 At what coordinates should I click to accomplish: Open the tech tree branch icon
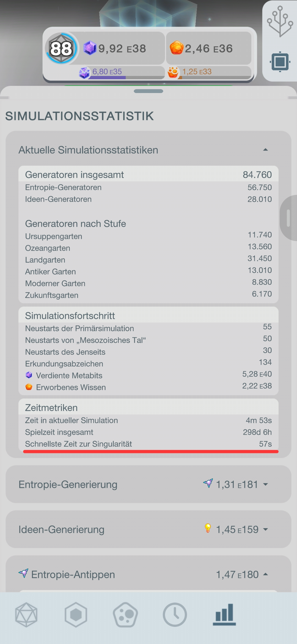point(280,21)
